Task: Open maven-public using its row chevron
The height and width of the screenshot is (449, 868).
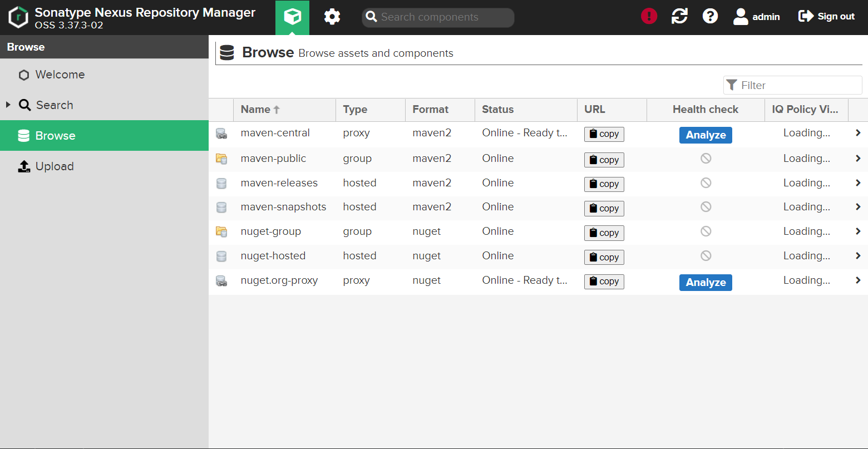Action: point(858,159)
